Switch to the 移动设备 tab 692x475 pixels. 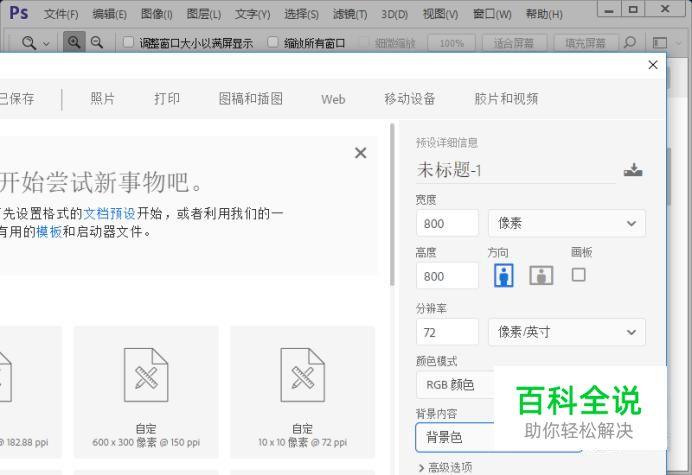[x=410, y=98]
